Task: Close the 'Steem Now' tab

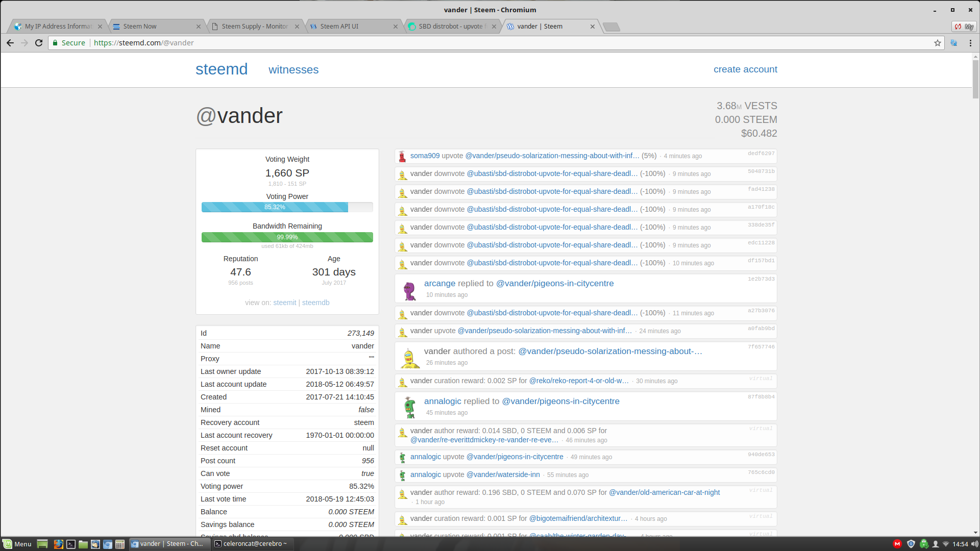Action: point(199,27)
